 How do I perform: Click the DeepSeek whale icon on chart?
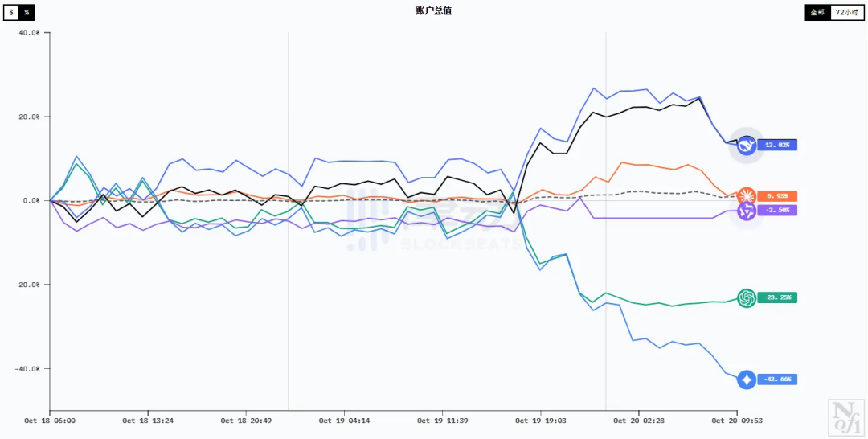point(747,145)
